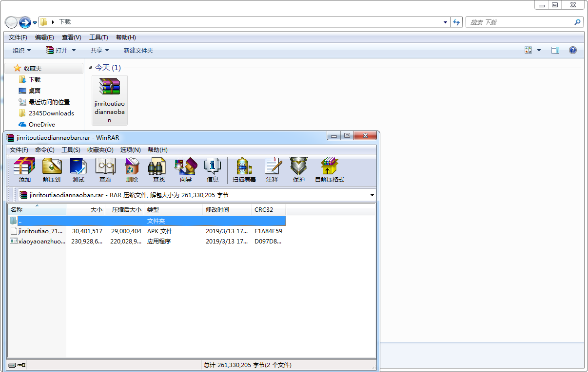Select the jinritoutiao_71 APK file row
Image resolution: width=588 pixels, height=372 pixels.
point(147,231)
